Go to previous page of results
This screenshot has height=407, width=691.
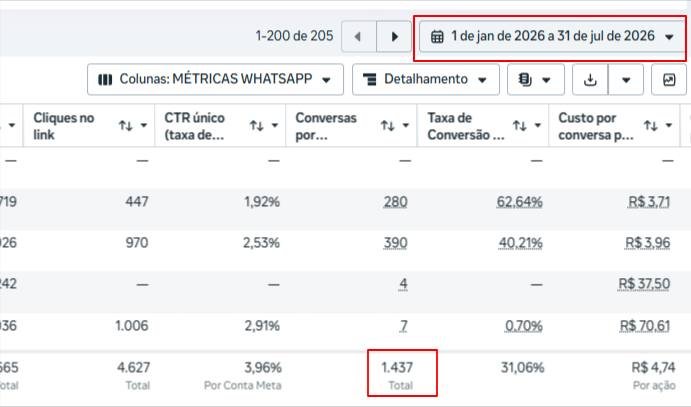pyautogui.click(x=359, y=37)
